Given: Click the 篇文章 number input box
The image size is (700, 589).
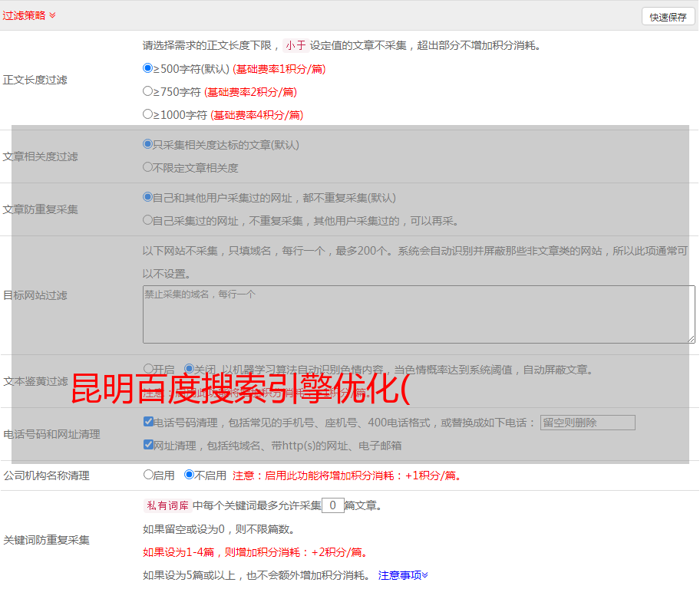Looking at the screenshot, I should tap(332, 505).
